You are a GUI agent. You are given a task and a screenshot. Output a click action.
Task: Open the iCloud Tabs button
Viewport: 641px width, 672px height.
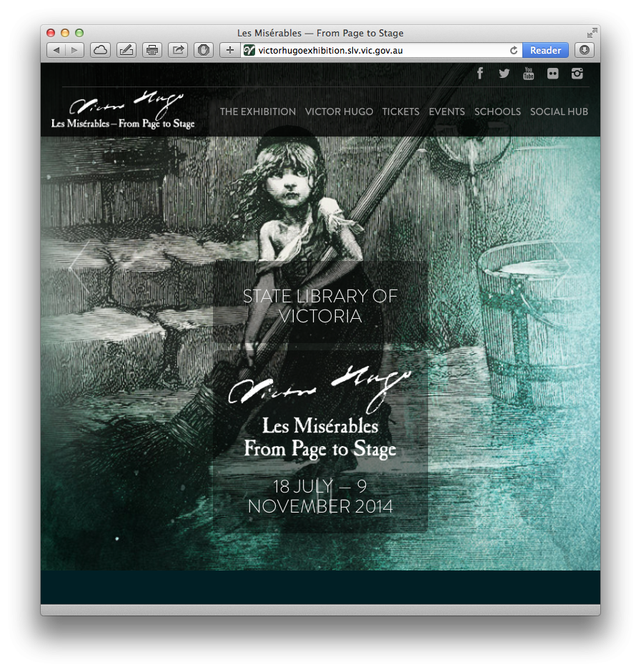tap(100, 50)
